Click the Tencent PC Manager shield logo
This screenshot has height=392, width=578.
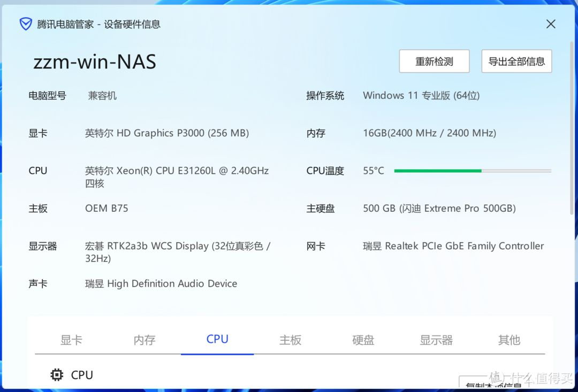point(25,24)
